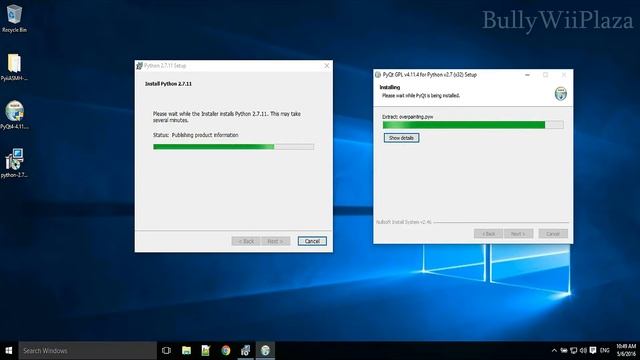Screen dimensions: 640x360
Task: Click the 'Extract: overpainting.pyw' text
Action: 407,117
